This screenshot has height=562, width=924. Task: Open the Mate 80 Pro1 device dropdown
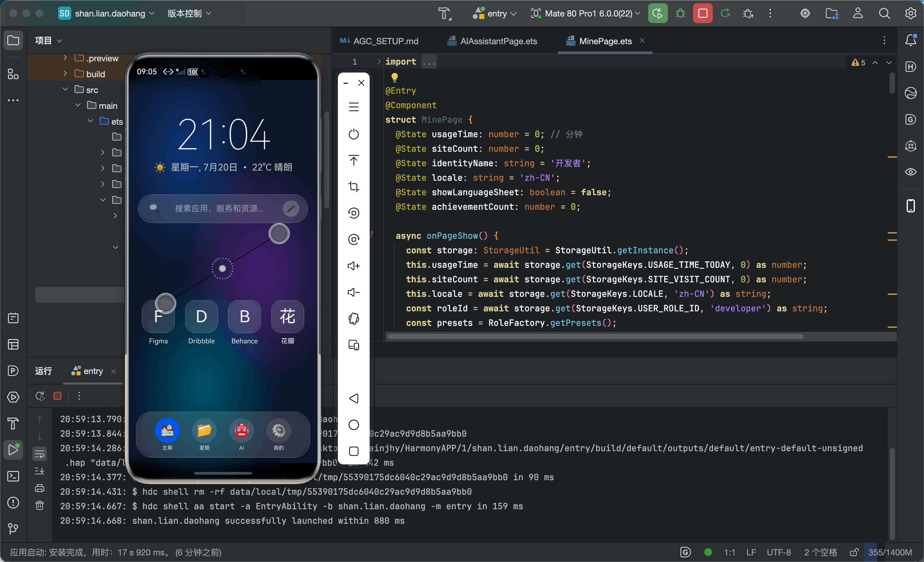586,14
